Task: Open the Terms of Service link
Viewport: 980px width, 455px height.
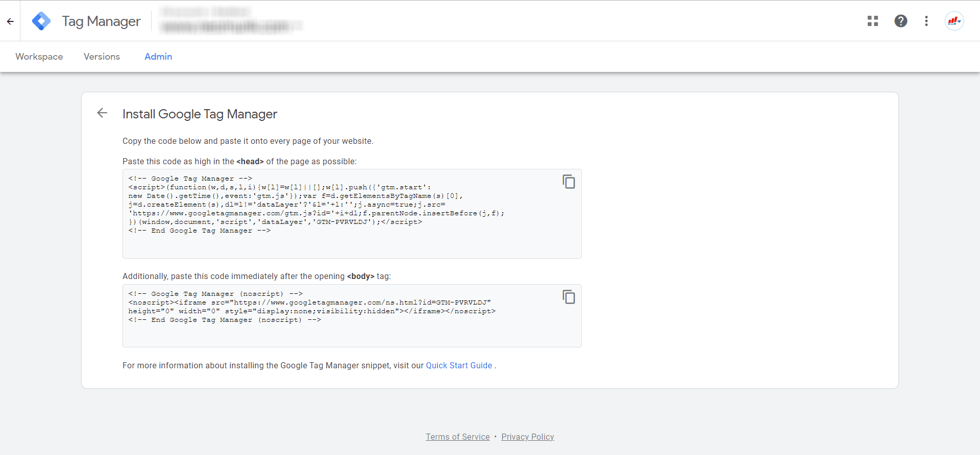Action: (457, 437)
